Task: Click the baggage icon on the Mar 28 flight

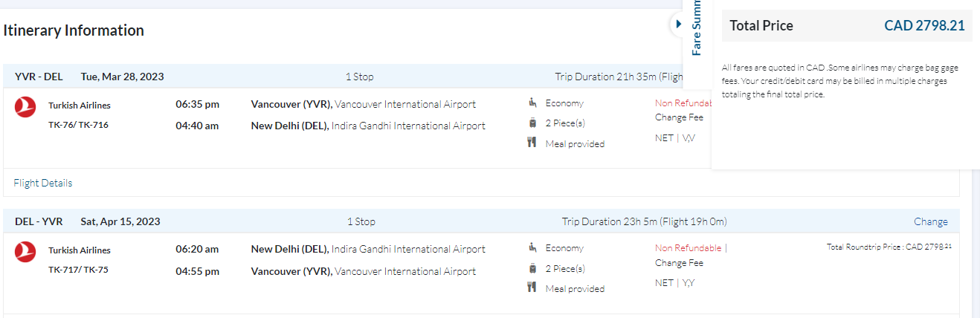Action: pyautogui.click(x=532, y=123)
